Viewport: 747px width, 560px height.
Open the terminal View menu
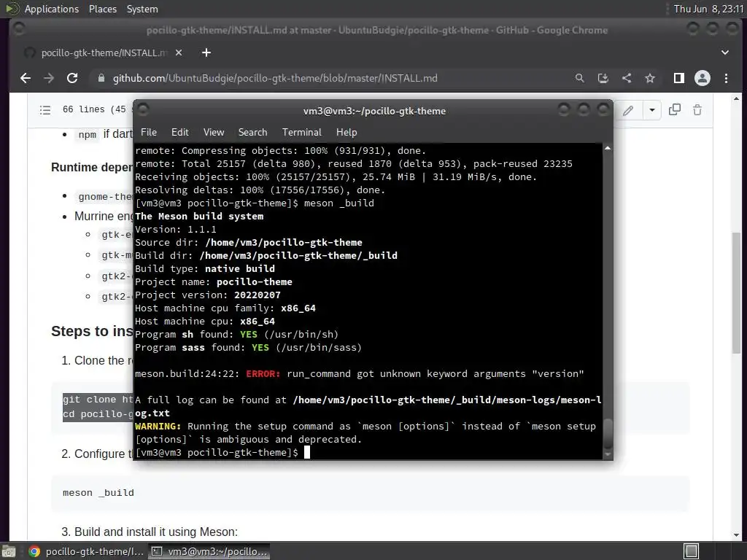[214, 132]
